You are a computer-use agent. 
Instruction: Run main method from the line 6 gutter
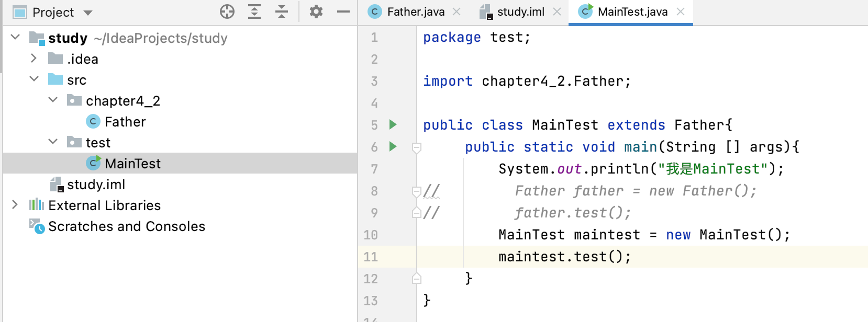coord(393,146)
